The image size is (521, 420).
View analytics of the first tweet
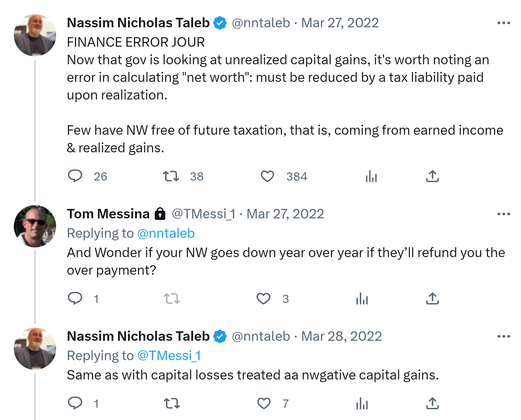coord(371,176)
